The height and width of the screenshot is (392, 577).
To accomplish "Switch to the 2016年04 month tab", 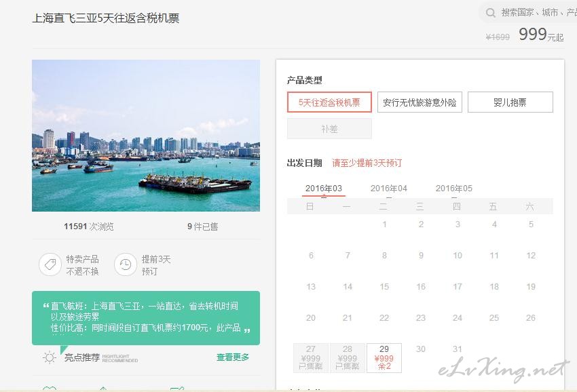I will tap(389, 189).
